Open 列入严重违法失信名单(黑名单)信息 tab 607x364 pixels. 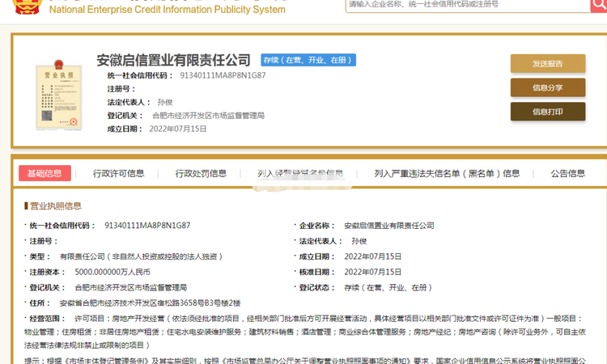447,173
